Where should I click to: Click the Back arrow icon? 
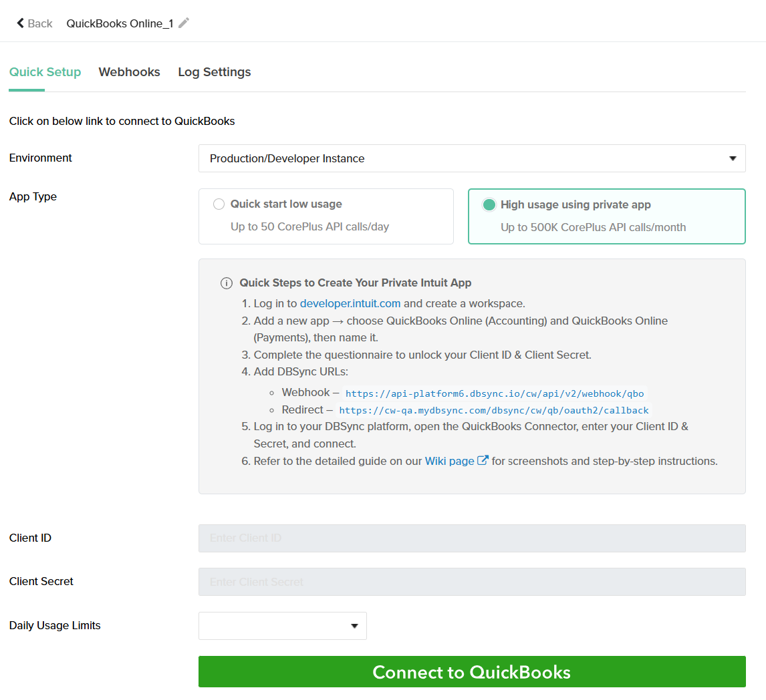pos(20,23)
